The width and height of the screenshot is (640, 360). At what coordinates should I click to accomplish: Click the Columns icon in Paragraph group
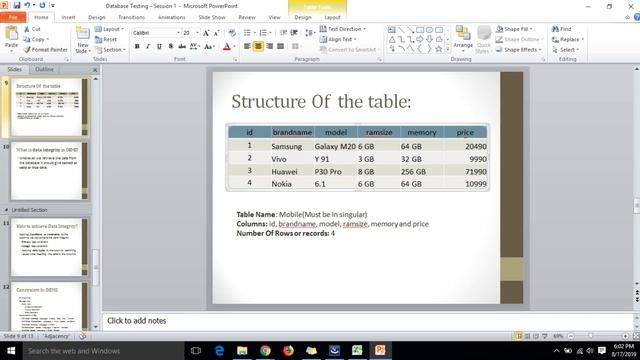pos(297,47)
